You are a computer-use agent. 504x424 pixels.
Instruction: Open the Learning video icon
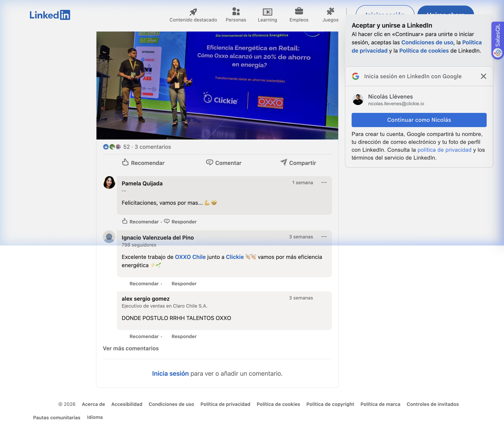point(267,12)
